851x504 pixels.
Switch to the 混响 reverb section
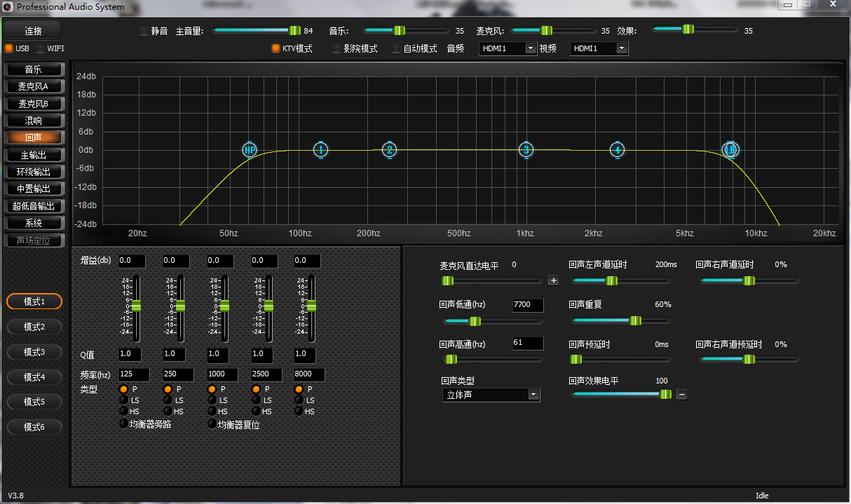coord(34,121)
